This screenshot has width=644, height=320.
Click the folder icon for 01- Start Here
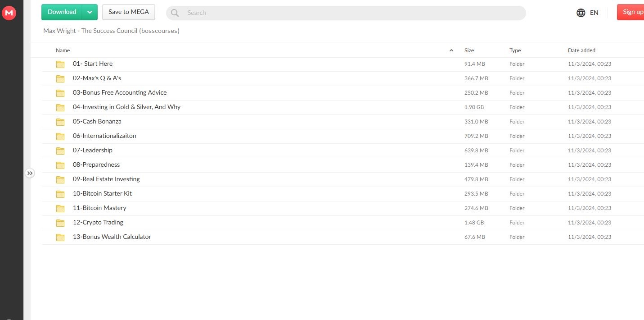pos(60,64)
